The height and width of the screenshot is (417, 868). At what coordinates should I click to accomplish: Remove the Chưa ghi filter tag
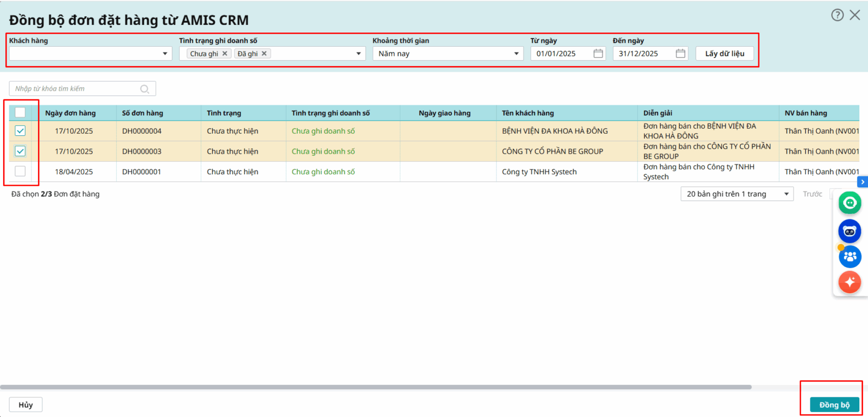point(225,54)
